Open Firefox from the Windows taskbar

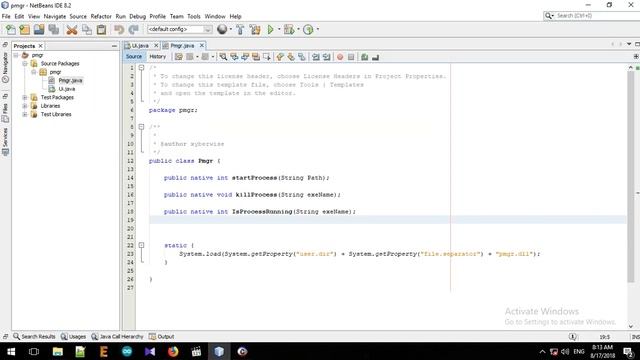(173, 351)
